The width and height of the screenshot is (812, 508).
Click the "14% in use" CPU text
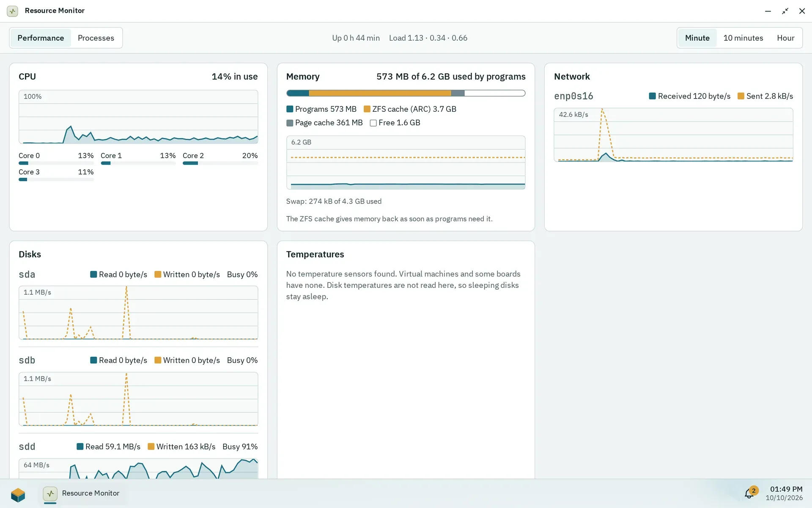(235, 77)
